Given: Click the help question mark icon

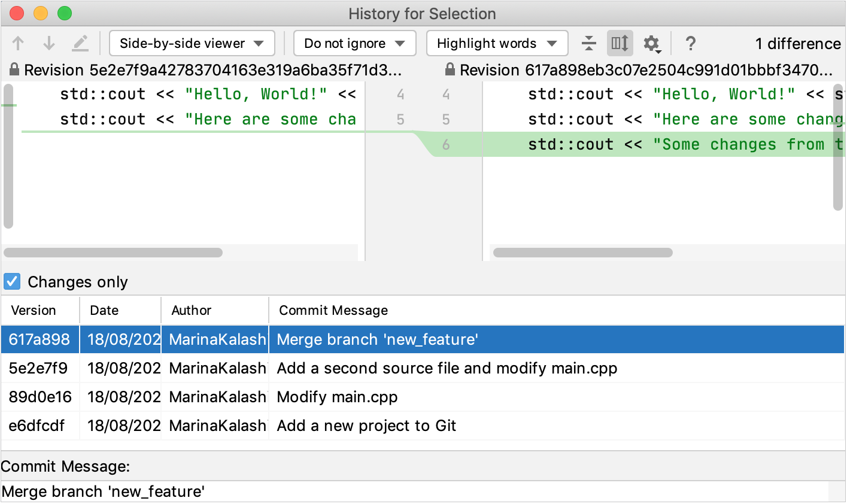Looking at the screenshot, I should 691,42.
